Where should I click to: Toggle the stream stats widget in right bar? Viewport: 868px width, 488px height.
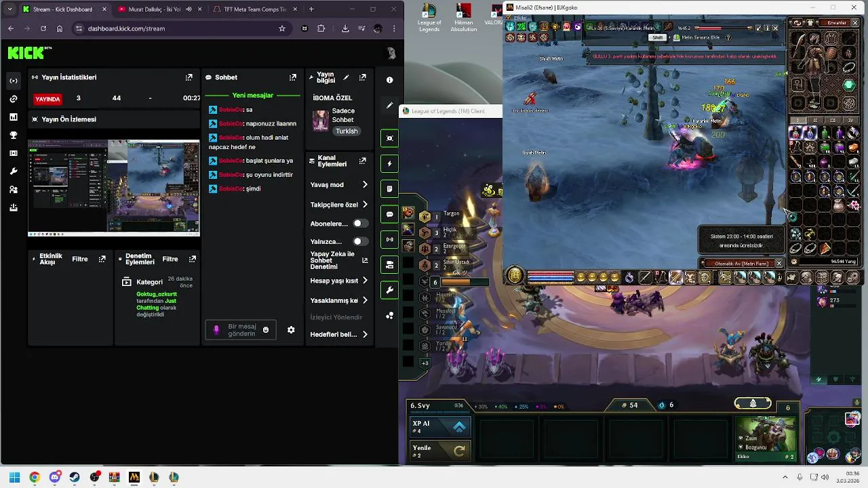[390, 239]
